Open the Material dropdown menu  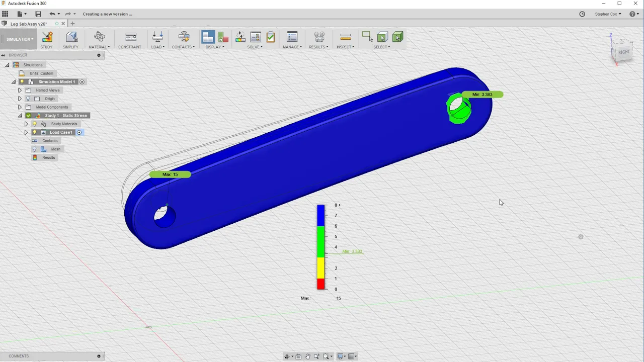(x=99, y=47)
